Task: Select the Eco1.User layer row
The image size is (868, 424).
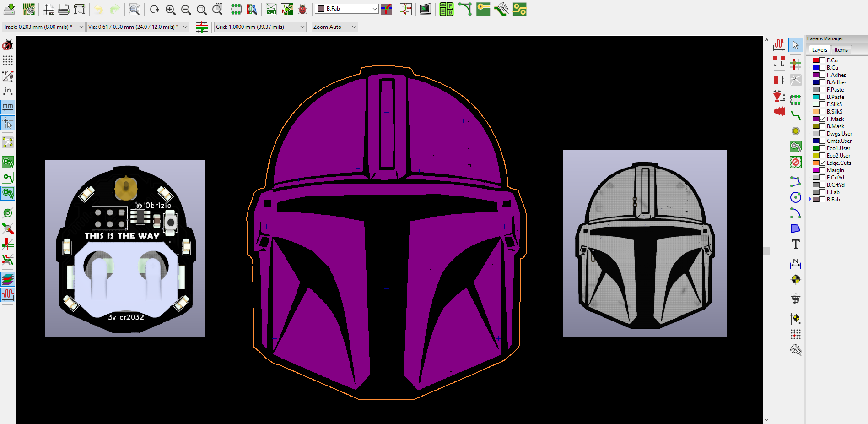Action: 838,148
